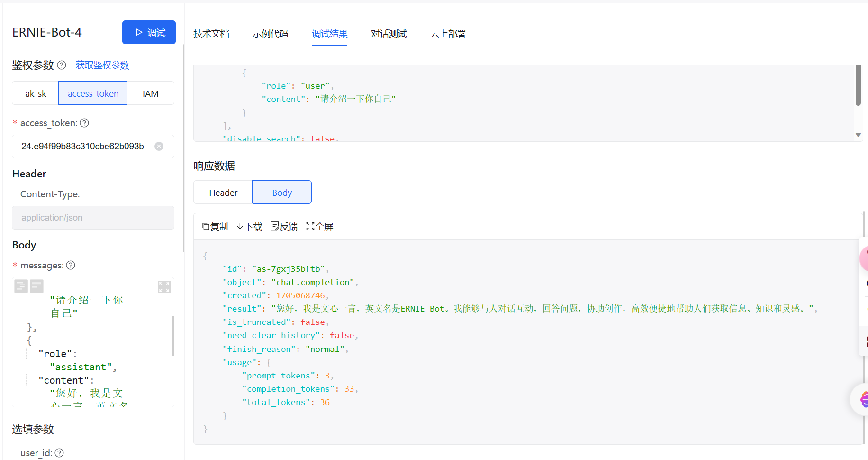
Task: Copy response with 复制 button
Action: 215,227
